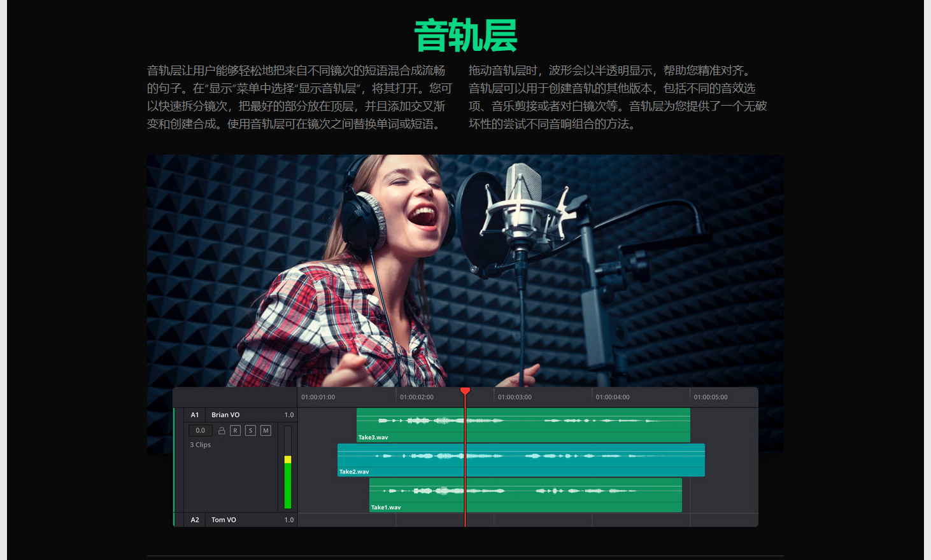Image resolution: width=931 pixels, height=560 pixels.
Task: Click the A1 volume field showing 0.0
Action: click(x=200, y=431)
